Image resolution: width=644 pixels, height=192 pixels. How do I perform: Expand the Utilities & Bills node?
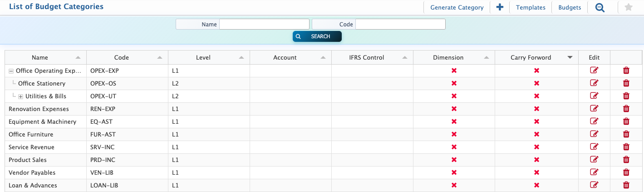tap(21, 96)
